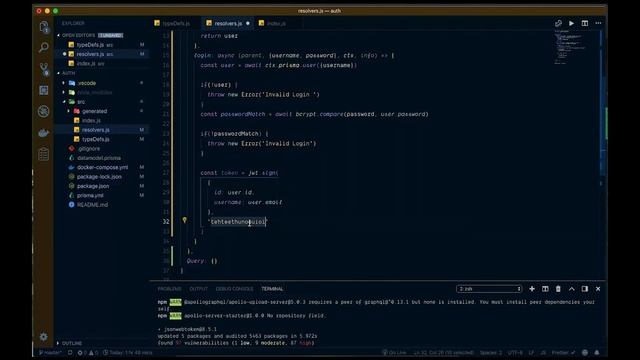The width and height of the screenshot is (640, 360).
Task: Move the panel with the panel position icon
Action: click(585, 289)
